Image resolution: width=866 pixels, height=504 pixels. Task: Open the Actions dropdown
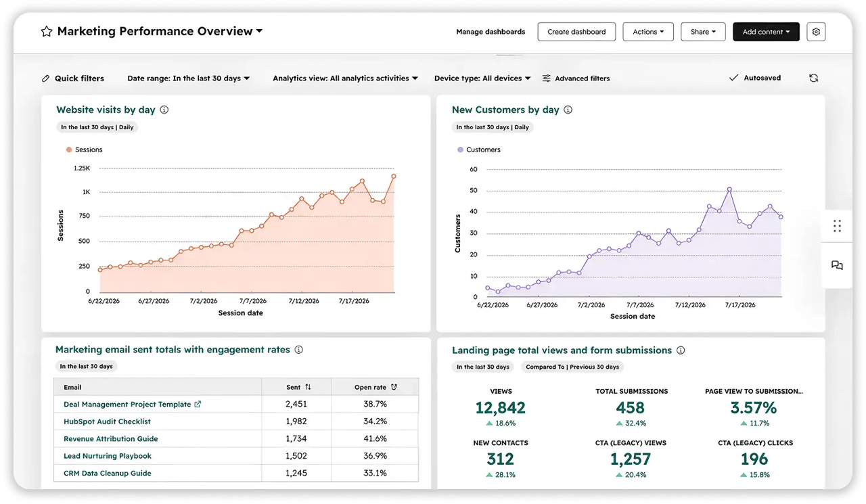[x=648, y=32]
